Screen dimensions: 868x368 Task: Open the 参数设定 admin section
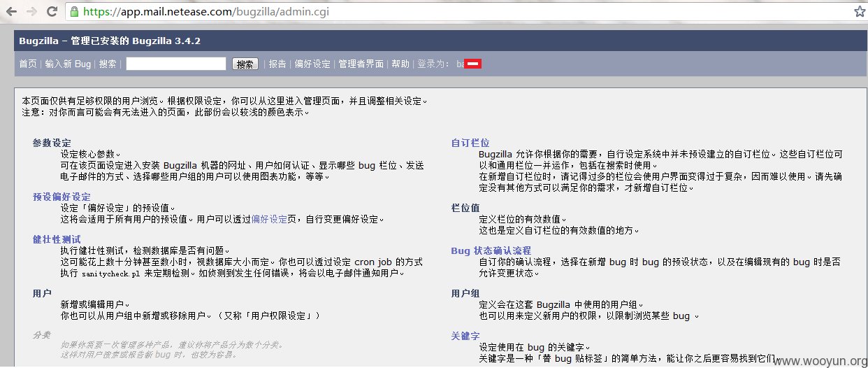coord(52,143)
